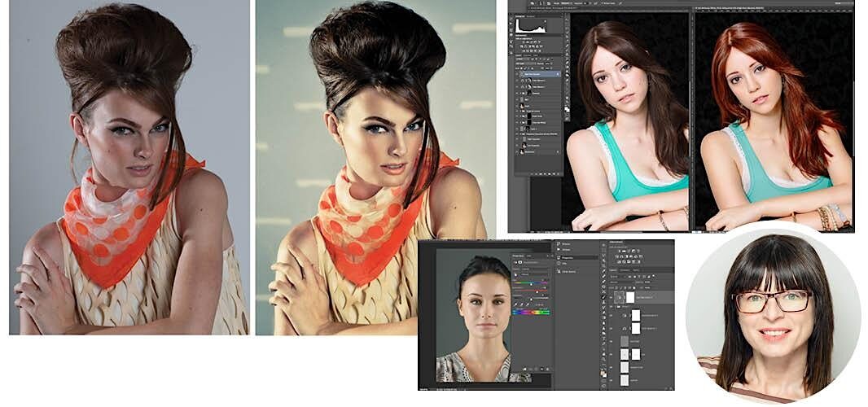The width and height of the screenshot is (868, 407).
Task: Select the highlighted Brush tool in the lower toolbar
Action: pyautogui.click(x=604, y=298)
